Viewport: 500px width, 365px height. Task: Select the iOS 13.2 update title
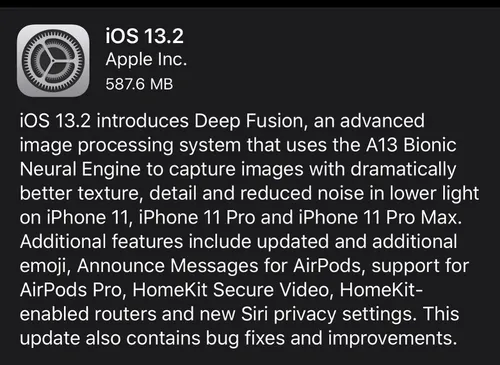pyautogui.click(x=144, y=36)
